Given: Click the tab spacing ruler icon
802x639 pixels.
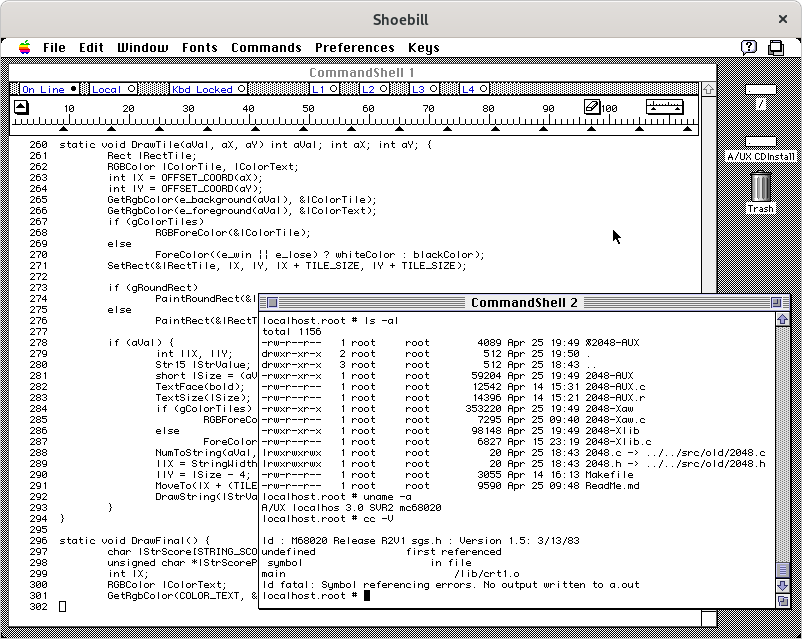Looking at the screenshot, I should click(664, 107).
